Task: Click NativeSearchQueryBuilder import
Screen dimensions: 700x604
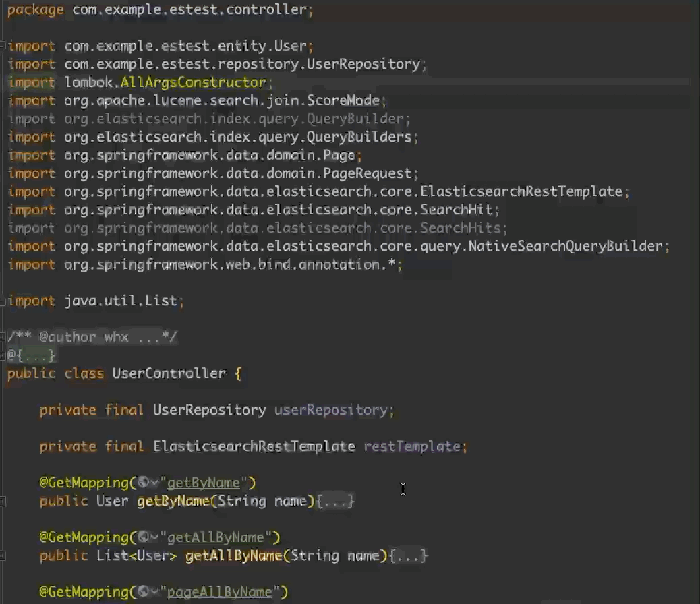Action: [x=566, y=246]
